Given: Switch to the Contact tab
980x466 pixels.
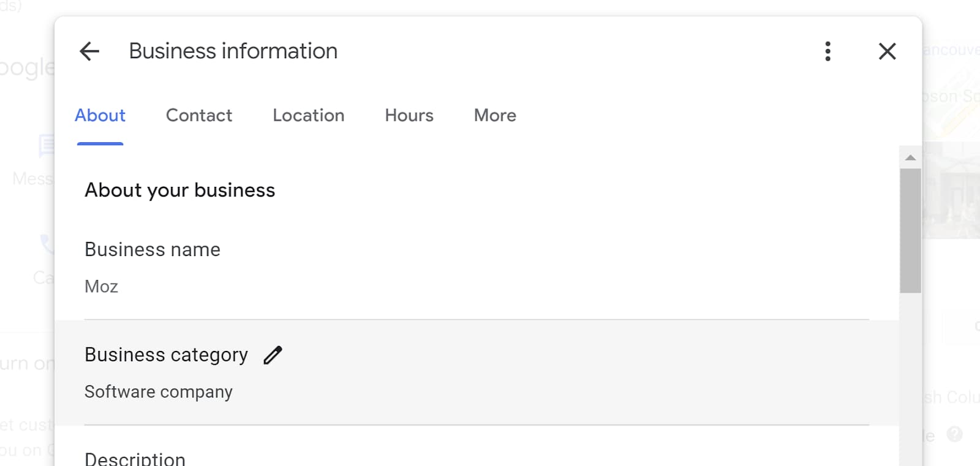Looking at the screenshot, I should pyautogui.click(x=199, y=116).
